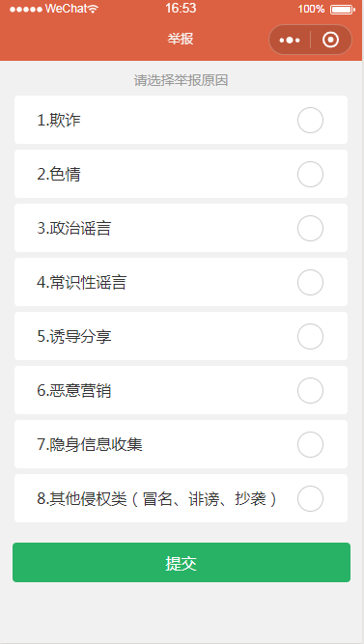
Task: Check the 6.恶意营销 radio circle
Action: click(x=310, y=391)
